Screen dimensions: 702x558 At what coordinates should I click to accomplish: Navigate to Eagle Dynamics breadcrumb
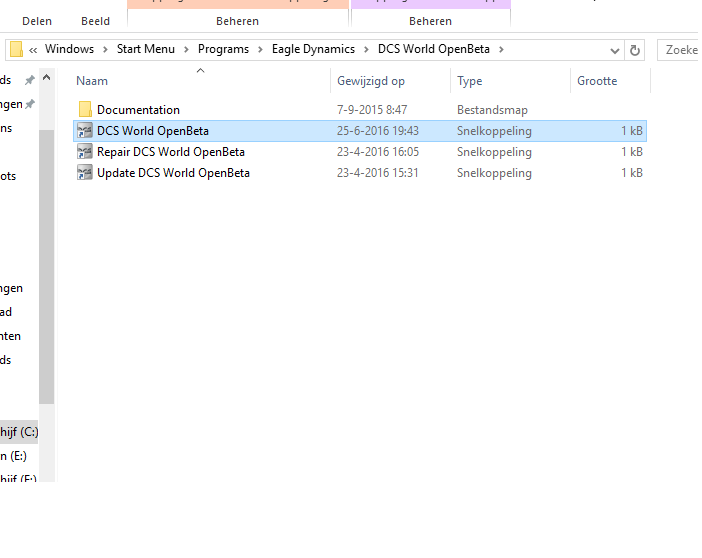coord(313,49)
